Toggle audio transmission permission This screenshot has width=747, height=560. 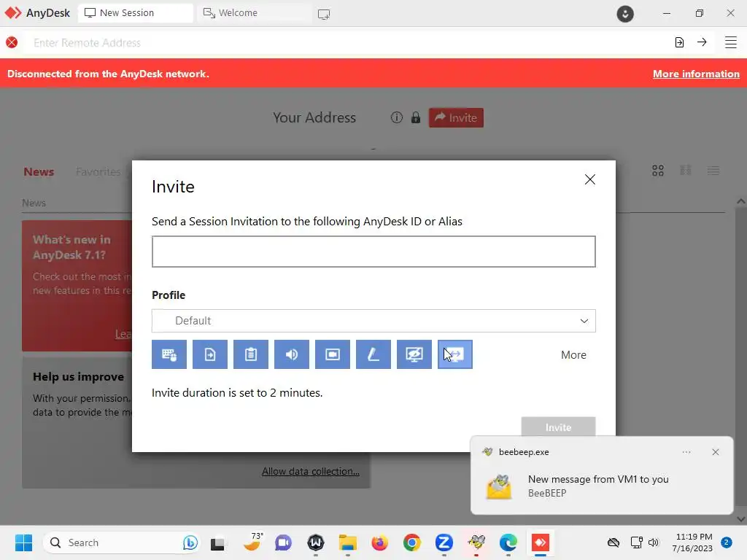292,354
